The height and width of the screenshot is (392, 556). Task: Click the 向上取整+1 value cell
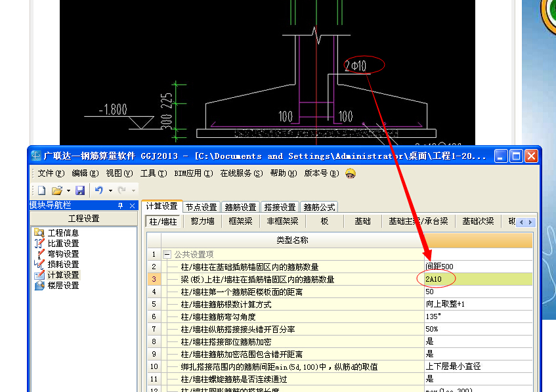[479, 304]
